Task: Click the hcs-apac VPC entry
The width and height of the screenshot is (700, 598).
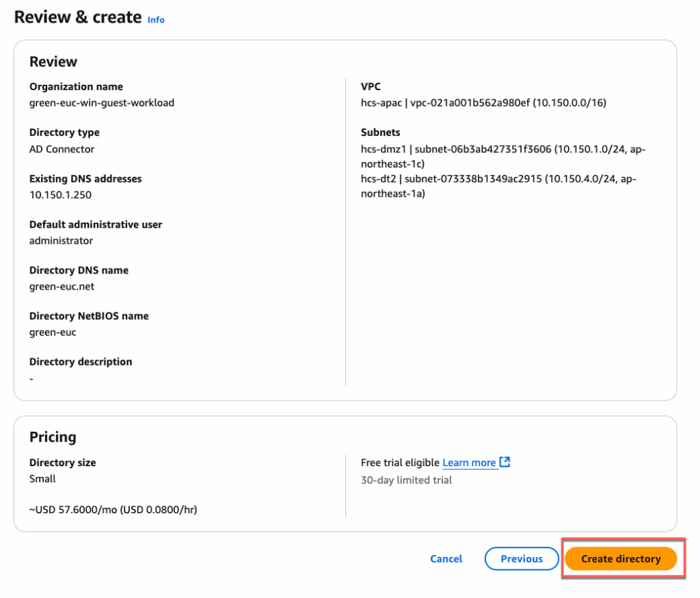Action: pos(483,103)
